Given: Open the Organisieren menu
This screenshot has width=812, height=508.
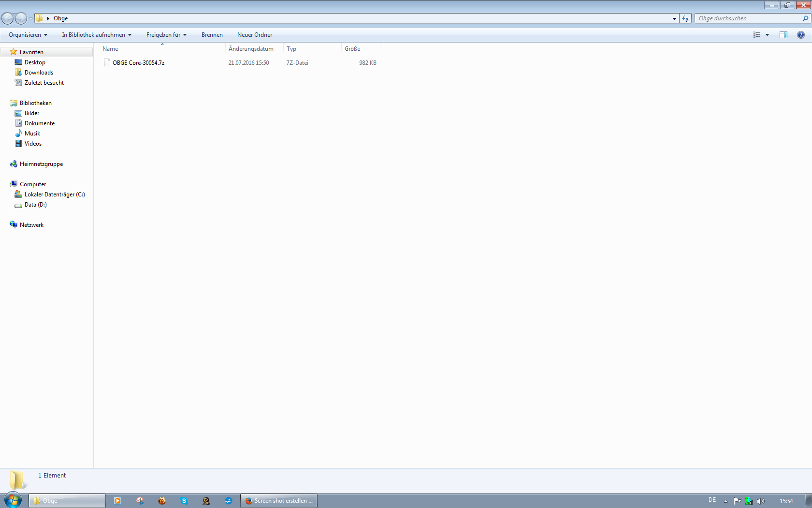Looking at the screenshot, I should (28, 35).
